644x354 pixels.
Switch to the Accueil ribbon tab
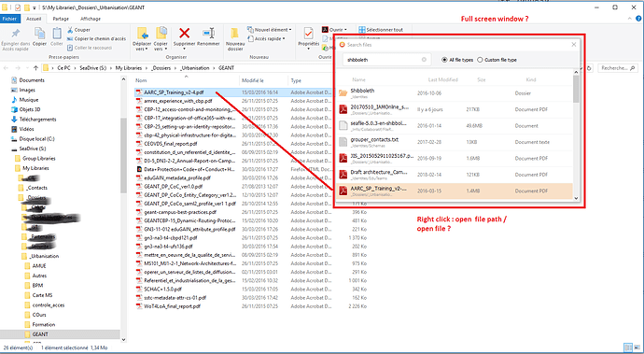tap(34, 19)
